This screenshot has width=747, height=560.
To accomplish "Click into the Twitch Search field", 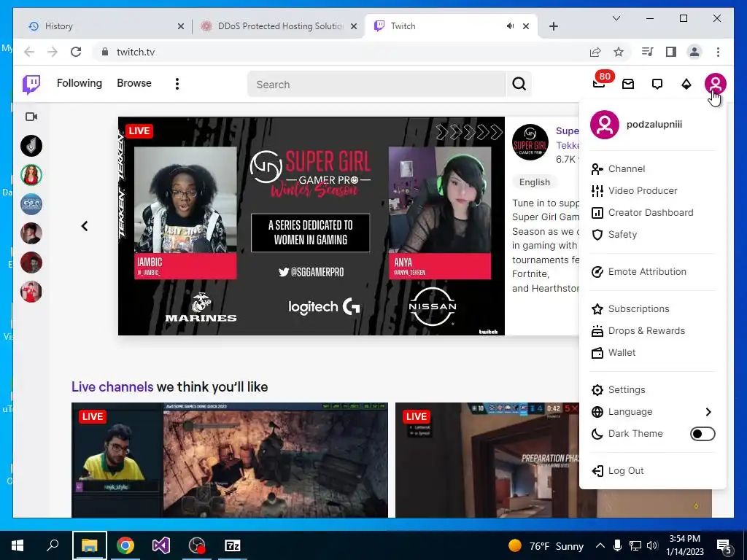I will click(x=376, y=85).
